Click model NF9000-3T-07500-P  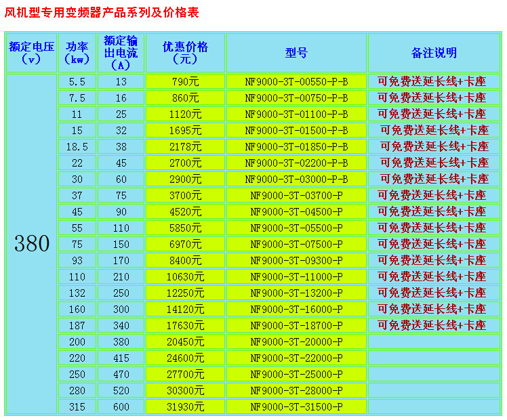point(296,244)
